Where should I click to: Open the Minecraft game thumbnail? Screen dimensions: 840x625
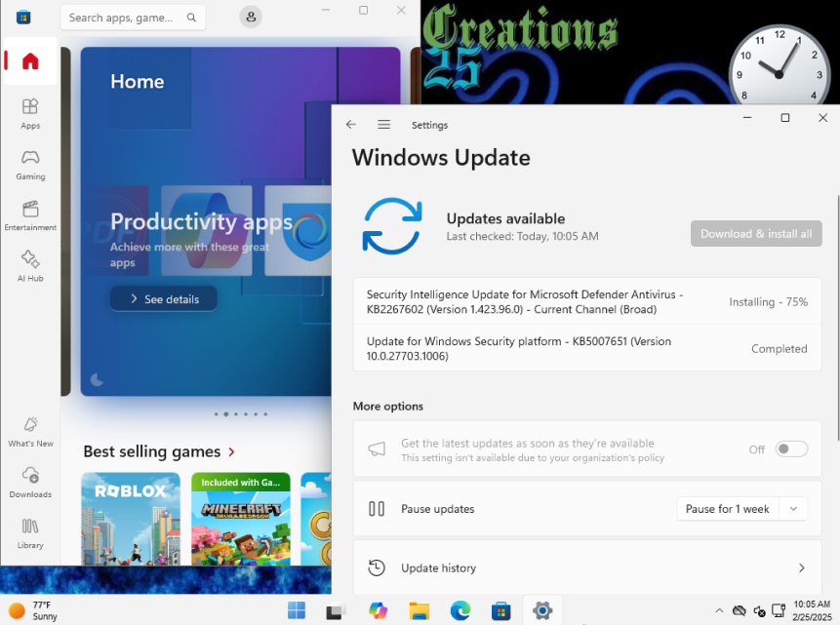(241, 519)
